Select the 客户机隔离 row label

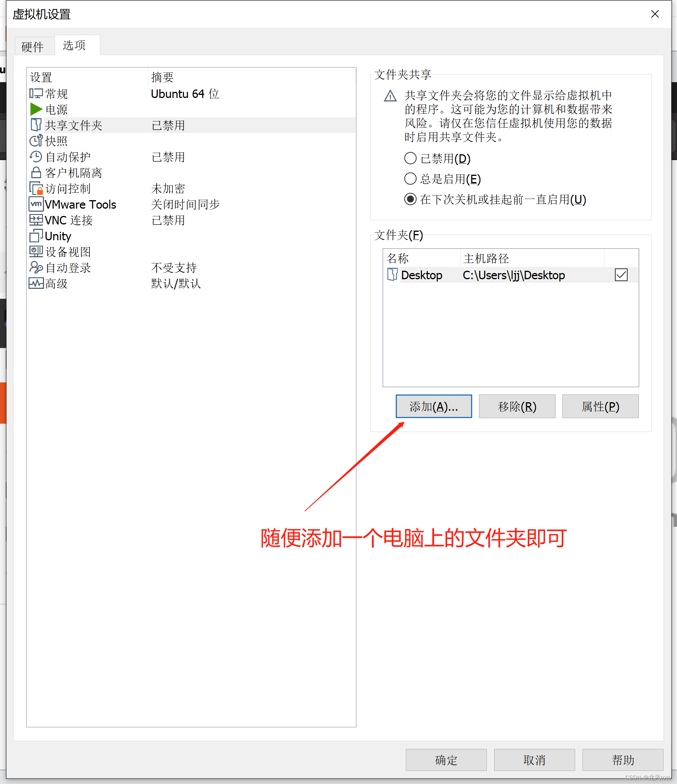click(x=74, y=173)
